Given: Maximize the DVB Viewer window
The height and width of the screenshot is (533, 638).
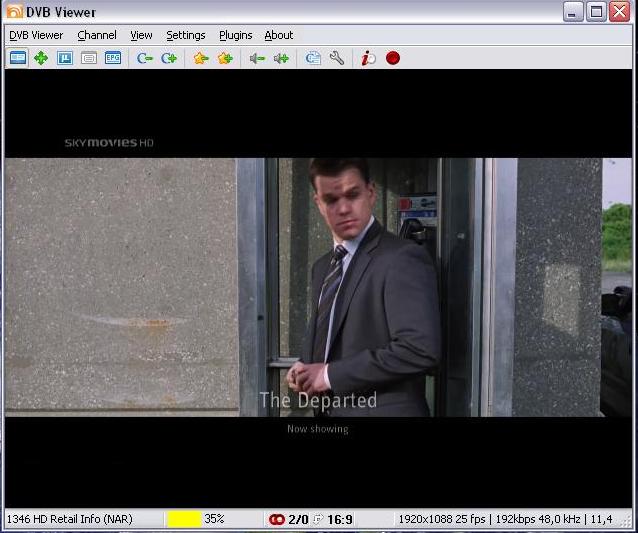Looking at the screenshot, I should (596, 11).
